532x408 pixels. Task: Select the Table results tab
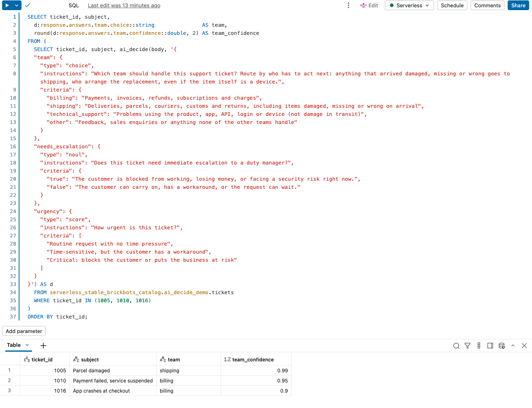point(14,345)
